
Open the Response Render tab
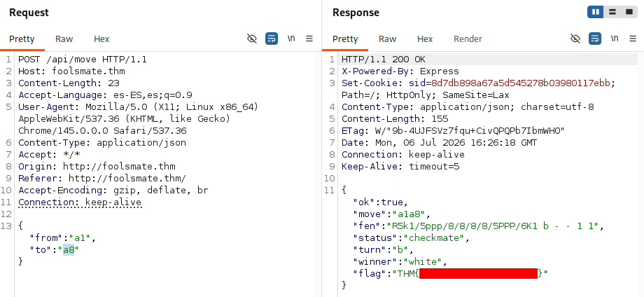click(x=468, y=39)
